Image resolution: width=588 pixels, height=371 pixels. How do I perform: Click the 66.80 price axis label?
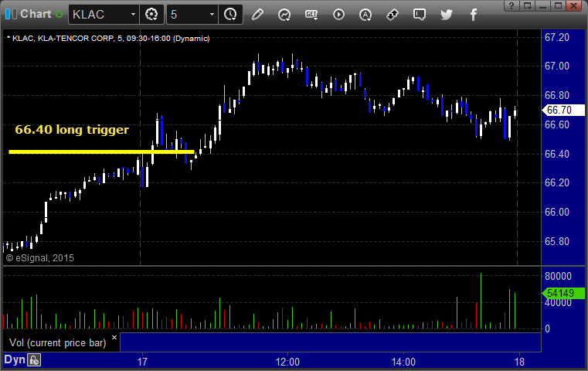(x=557, y=95)
